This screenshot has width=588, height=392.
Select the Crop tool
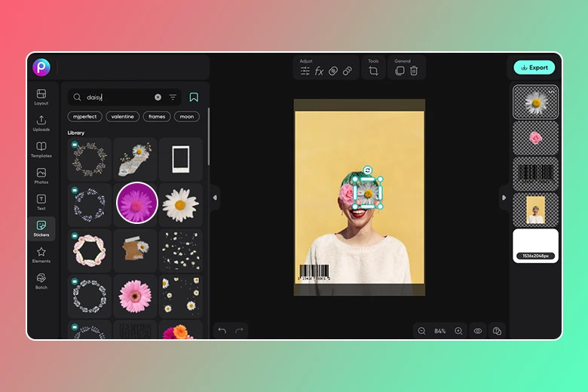pos(373,71)
